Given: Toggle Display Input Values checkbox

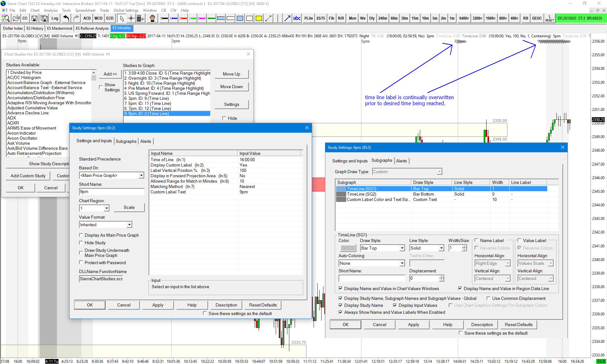Looking at the screenshot, I should pos(395,305).
